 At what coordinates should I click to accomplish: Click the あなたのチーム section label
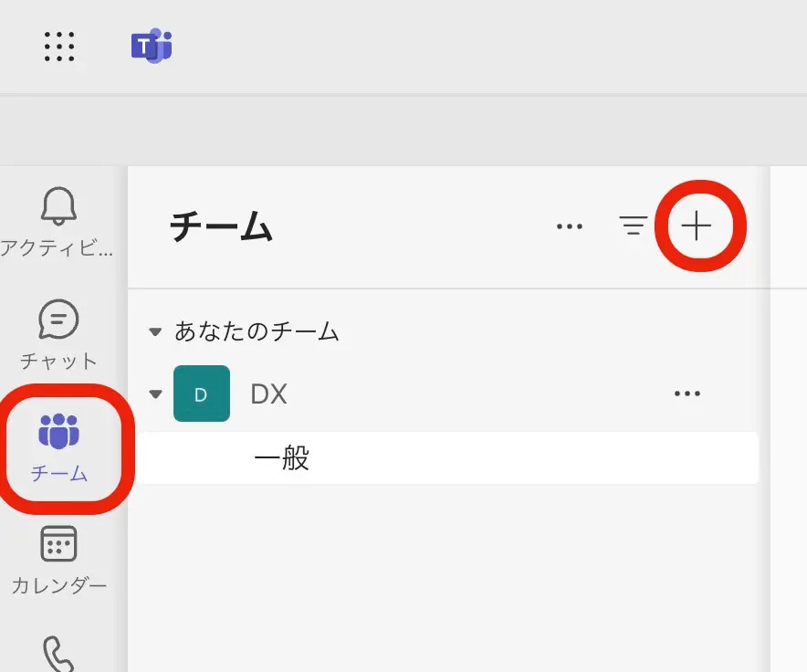[x=257, y=331]
